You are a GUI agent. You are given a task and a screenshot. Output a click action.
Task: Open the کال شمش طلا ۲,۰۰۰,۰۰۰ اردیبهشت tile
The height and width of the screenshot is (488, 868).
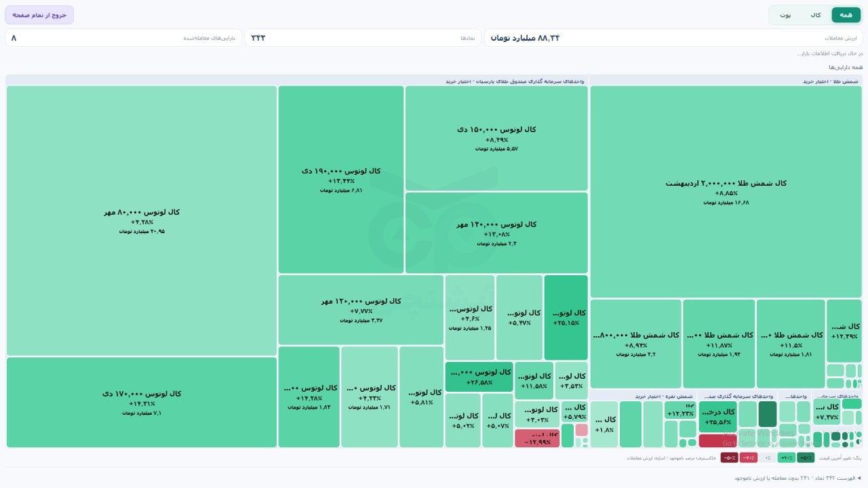[726, 192]
